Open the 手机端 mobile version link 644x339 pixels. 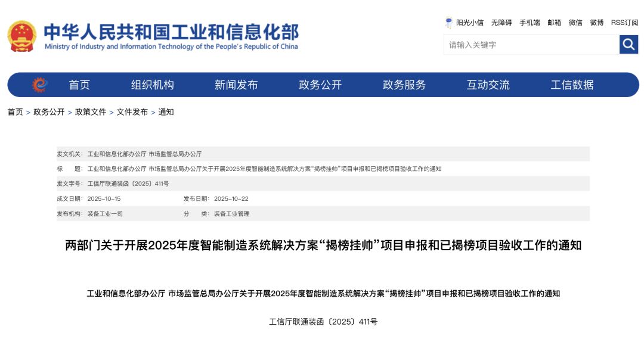[530, 23]
